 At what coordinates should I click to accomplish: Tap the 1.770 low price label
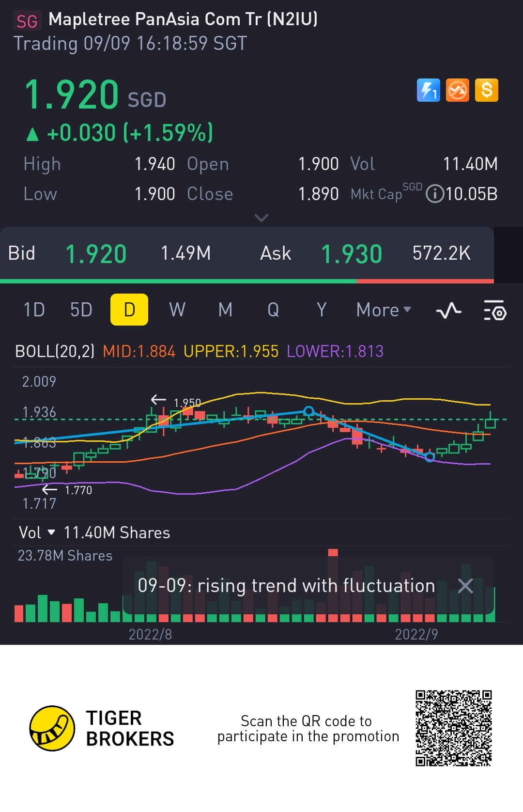pyautogui.click(x=78, y=490)
